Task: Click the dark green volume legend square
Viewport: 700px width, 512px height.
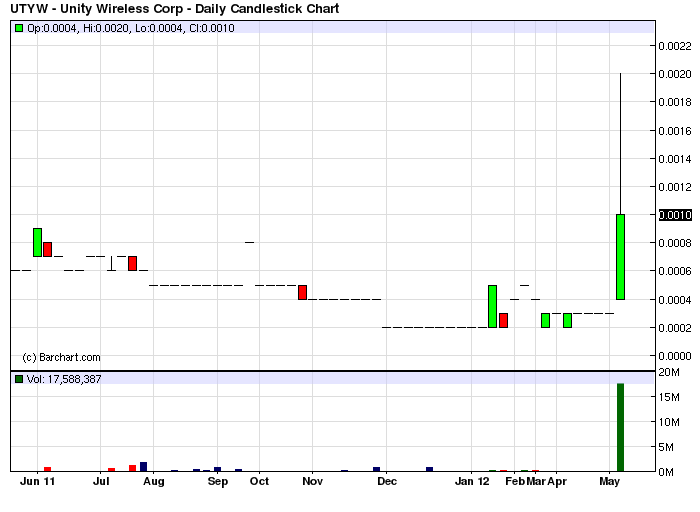Action: point(19,379)
